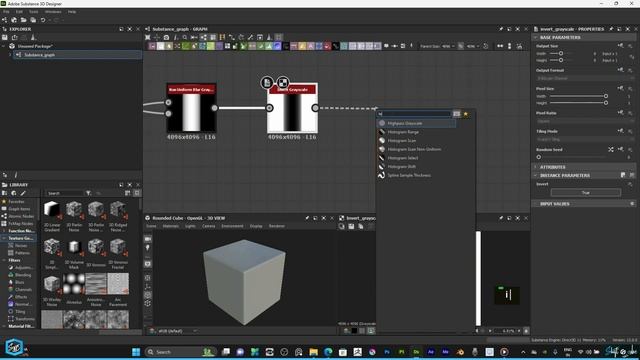Select Tiling filter category in Library
Screen dimensions: 640x360
click(x=20, y=311)
